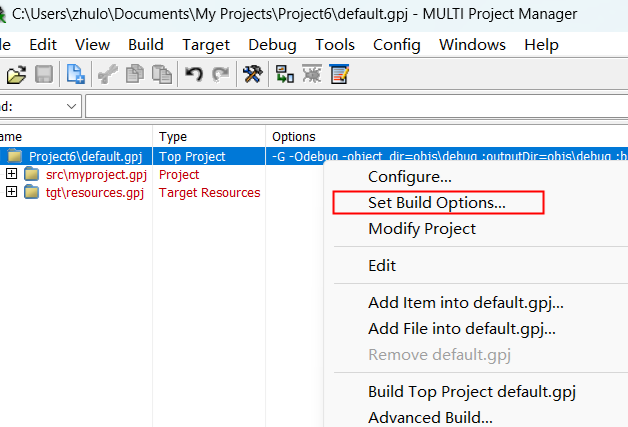Screen dimensions: 628x427
Task: Click the Connect to target icon
Action: click(x=285, y=75)
